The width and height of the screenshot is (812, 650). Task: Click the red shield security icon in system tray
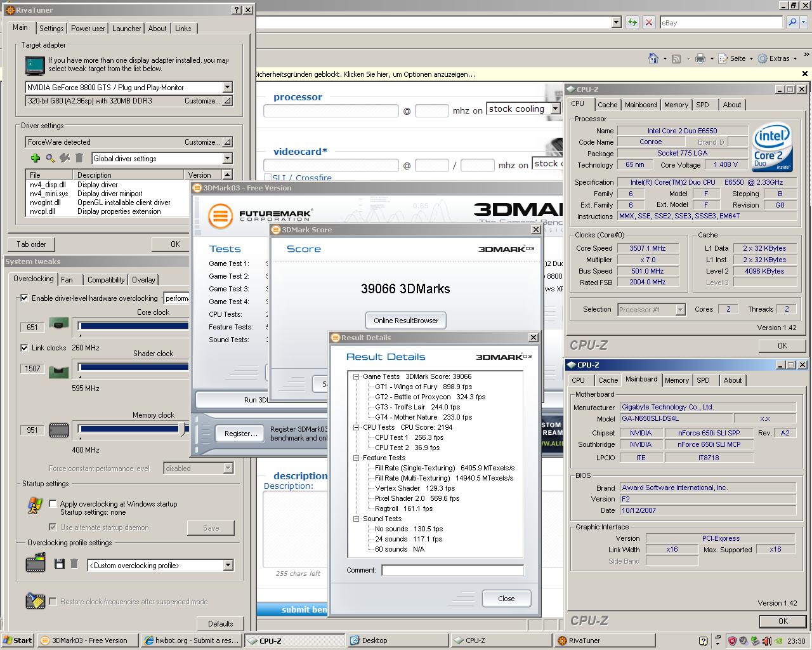click(x=731, y=640)
